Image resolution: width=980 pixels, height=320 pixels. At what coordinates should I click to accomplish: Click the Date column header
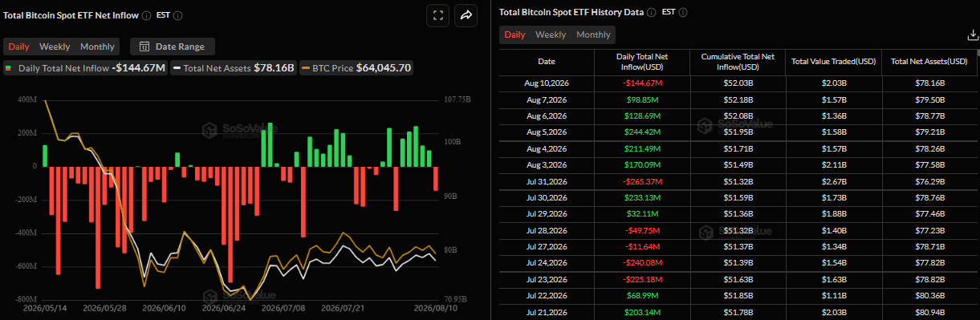pyautogui.click(x=546, y=61)
